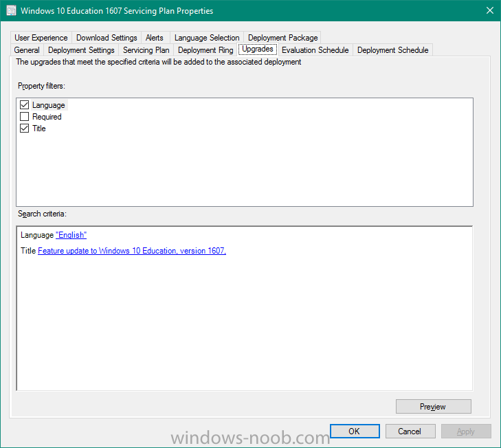Open the Download Settings tab
501x448 pixels.
click(107, 38)
